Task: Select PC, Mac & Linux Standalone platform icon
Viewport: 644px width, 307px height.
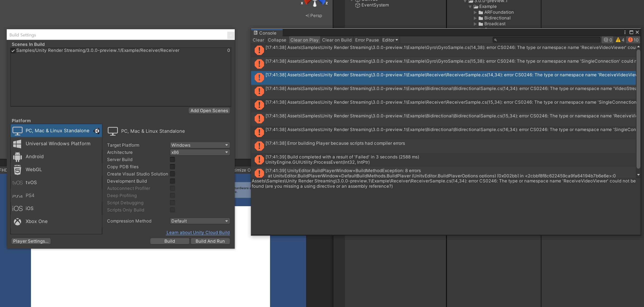Action: [18, 131]
